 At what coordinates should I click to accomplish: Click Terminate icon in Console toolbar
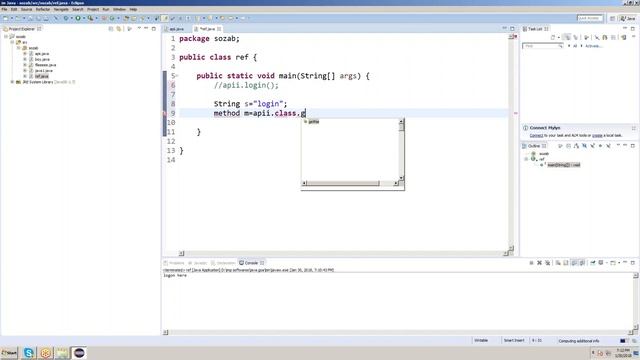pos(531,263)
